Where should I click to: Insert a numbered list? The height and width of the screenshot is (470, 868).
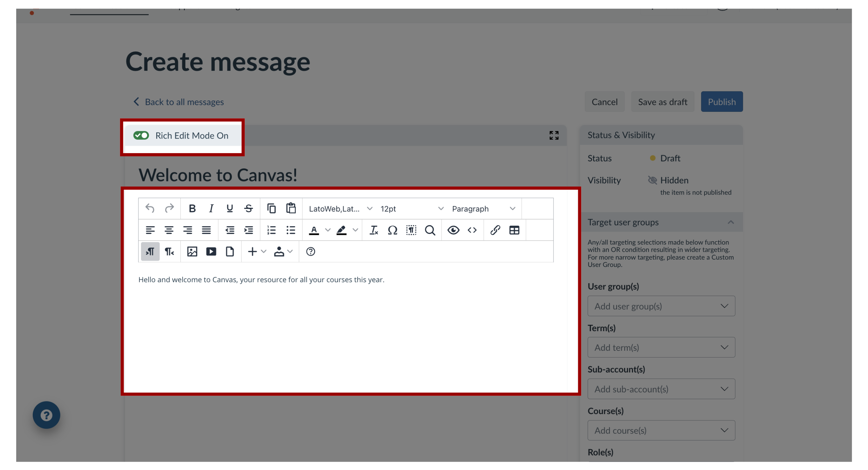coord(272,230)
